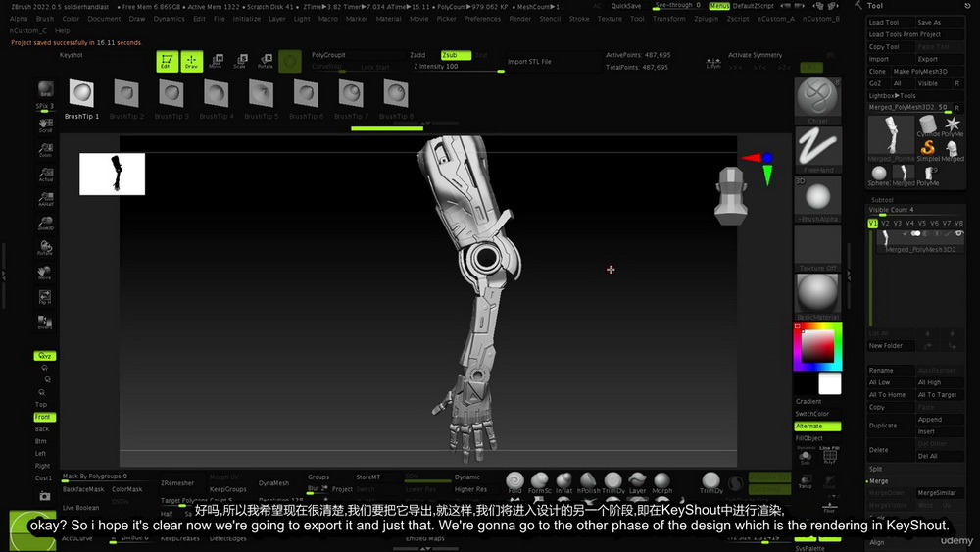Click the Duplicate subtool button
This screenshot has width=980, height=552.
click(890, 426)
